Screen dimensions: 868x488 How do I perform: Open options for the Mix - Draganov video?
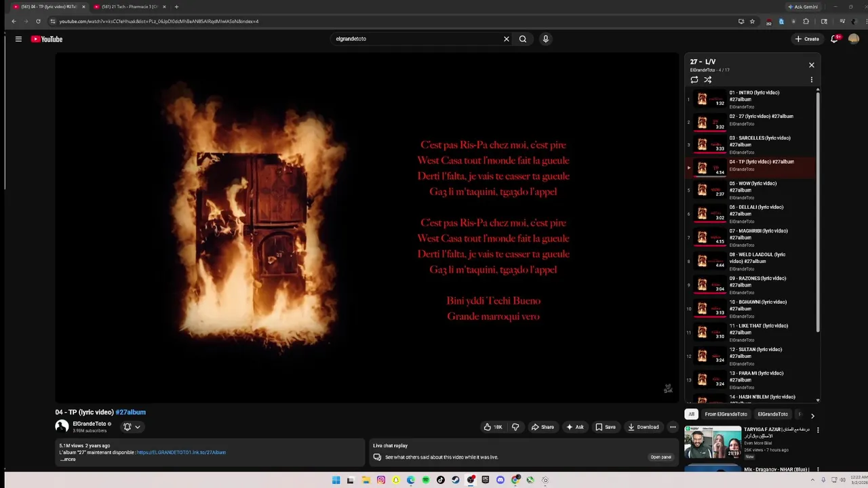818,469
